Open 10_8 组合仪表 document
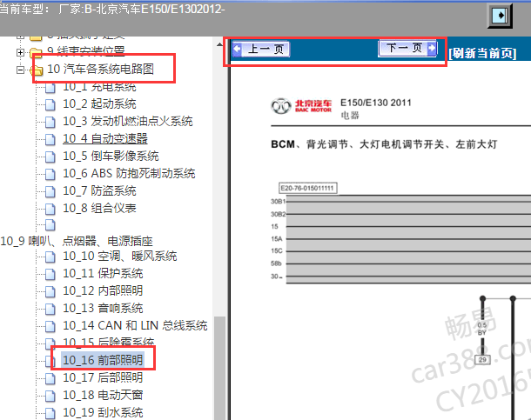Viewport: 531px width, 420px height. pyautogui.click(x=99, y=208)
